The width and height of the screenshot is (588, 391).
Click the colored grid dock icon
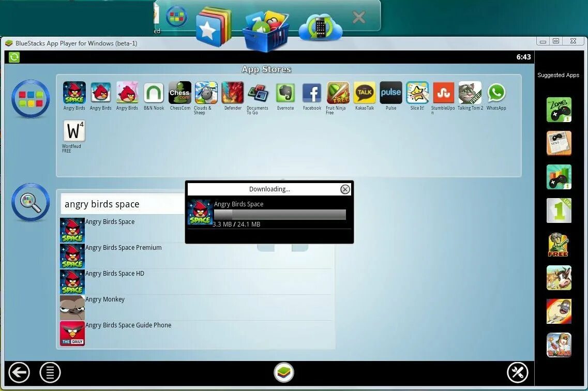[x=177, y=17]
